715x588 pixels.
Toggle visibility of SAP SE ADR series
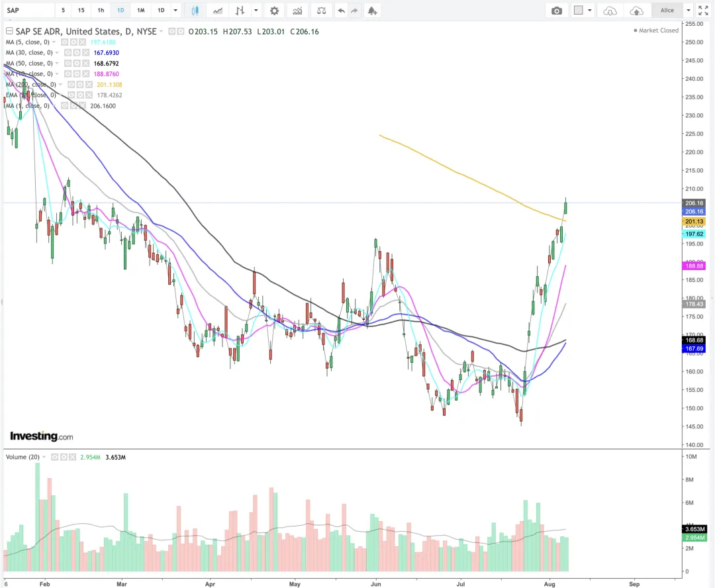pyautogui.click(x=172, y=32)
